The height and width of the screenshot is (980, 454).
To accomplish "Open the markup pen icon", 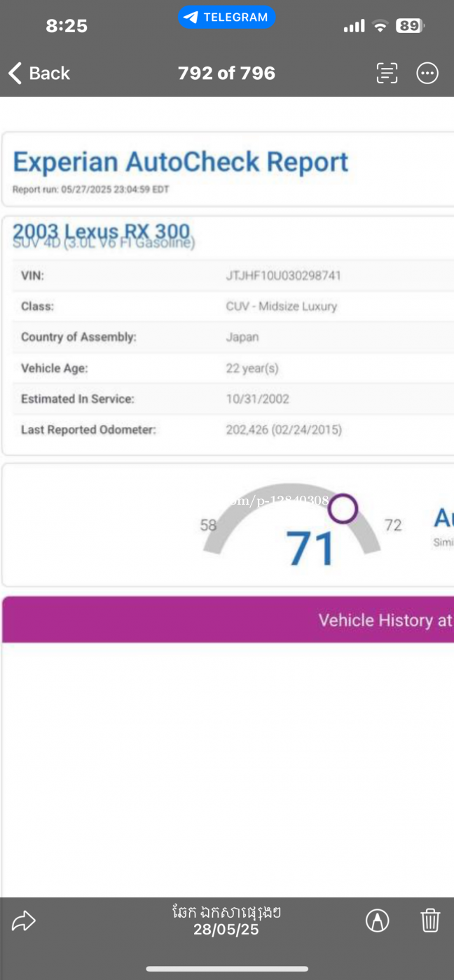I will 378,920.
